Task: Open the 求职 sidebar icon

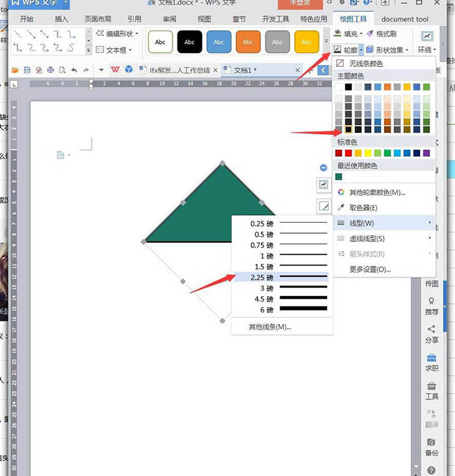Action: point(432,363)
